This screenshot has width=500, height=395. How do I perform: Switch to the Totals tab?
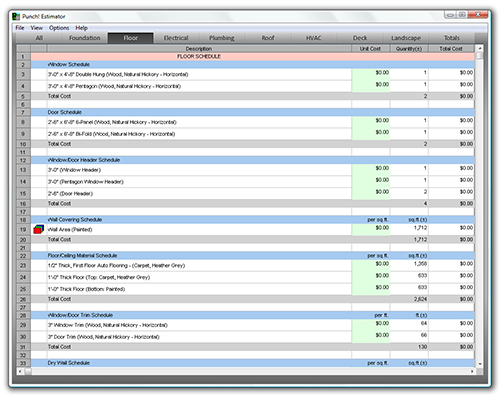(452, 38)
